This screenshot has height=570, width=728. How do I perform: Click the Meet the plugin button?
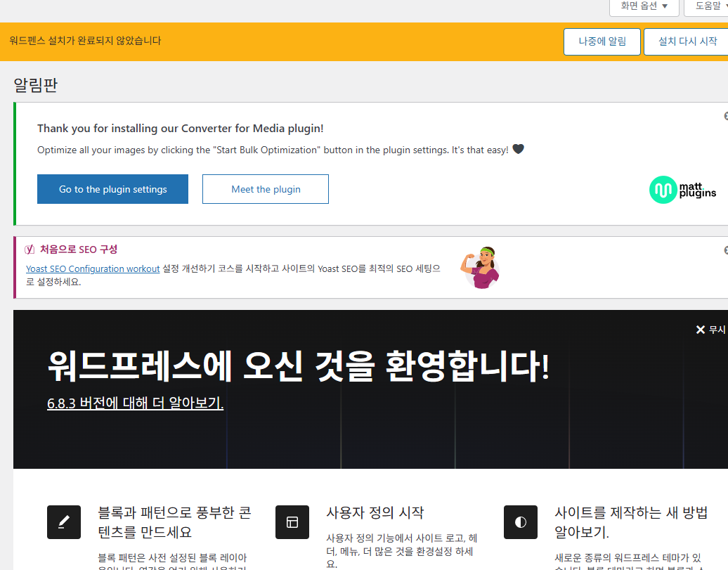tap(266, 189)
